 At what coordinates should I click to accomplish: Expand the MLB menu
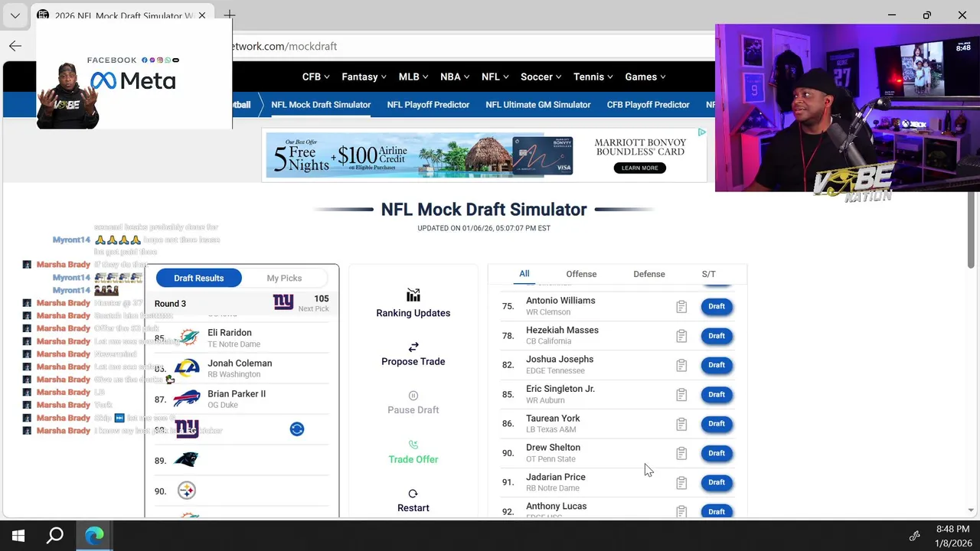pos(413,77)
